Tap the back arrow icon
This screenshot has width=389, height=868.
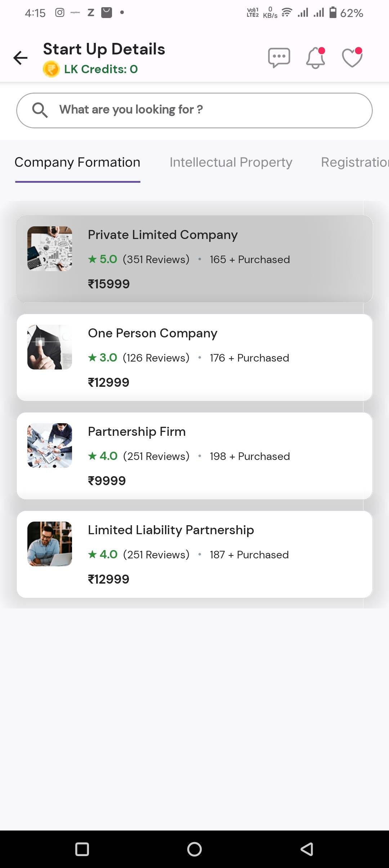click(21, 58)
